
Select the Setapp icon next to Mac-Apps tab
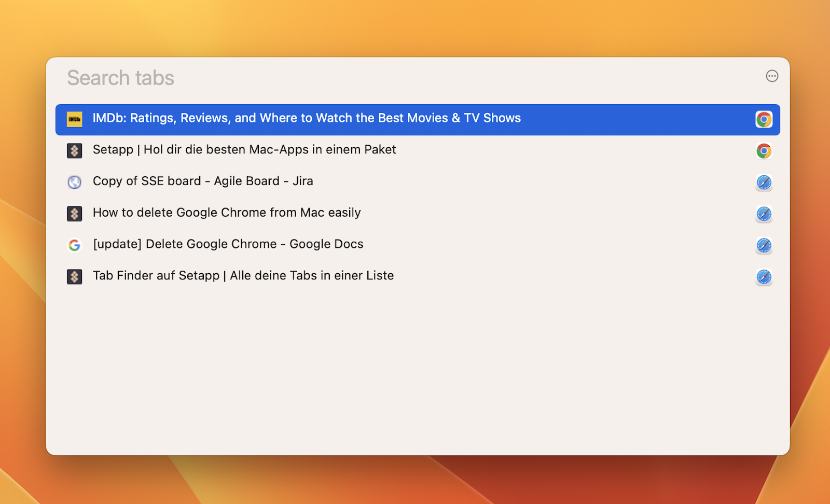(74, 150)
